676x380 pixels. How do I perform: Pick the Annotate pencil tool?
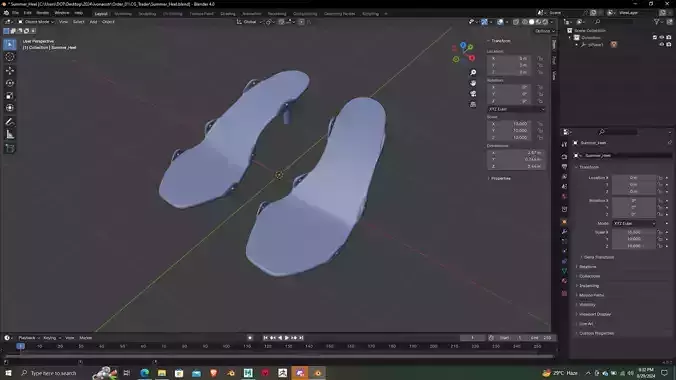[10, 122]
